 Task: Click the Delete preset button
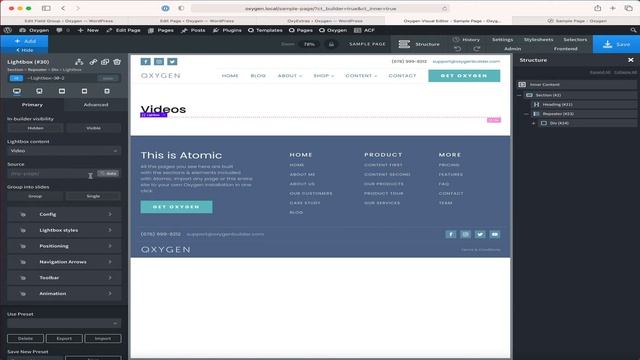[25, 338]
